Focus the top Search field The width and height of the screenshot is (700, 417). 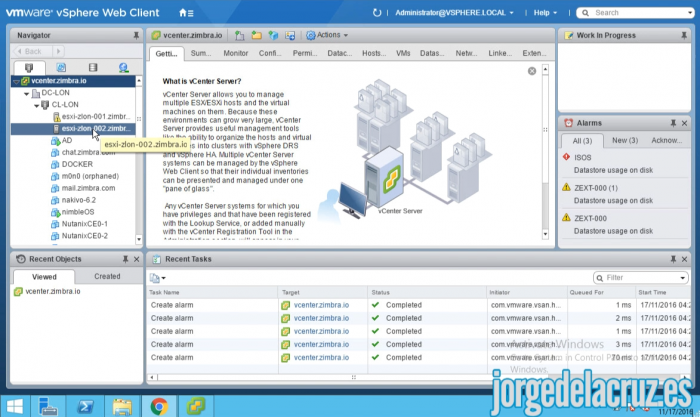click(635, 13)
